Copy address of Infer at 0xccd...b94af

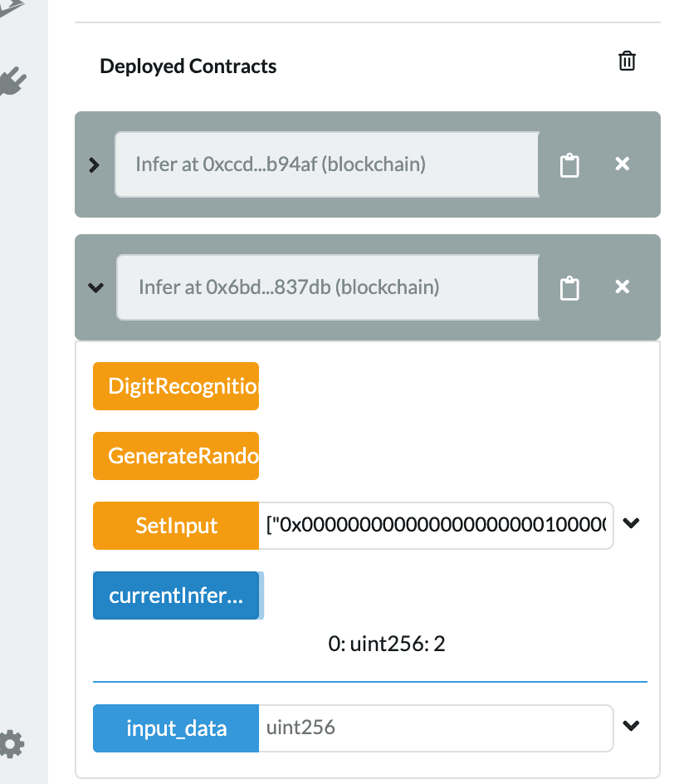[x=569, y=164]
